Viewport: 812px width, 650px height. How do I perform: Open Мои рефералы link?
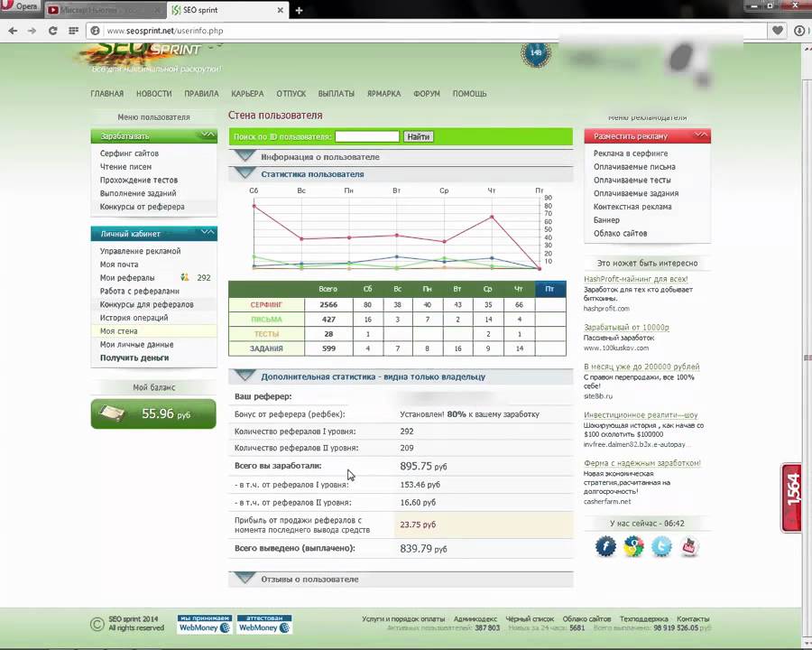tap(127, 278)
